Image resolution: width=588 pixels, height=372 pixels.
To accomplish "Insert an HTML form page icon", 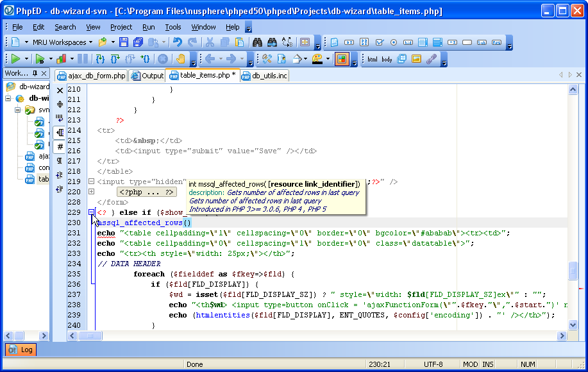I will 335,42.
